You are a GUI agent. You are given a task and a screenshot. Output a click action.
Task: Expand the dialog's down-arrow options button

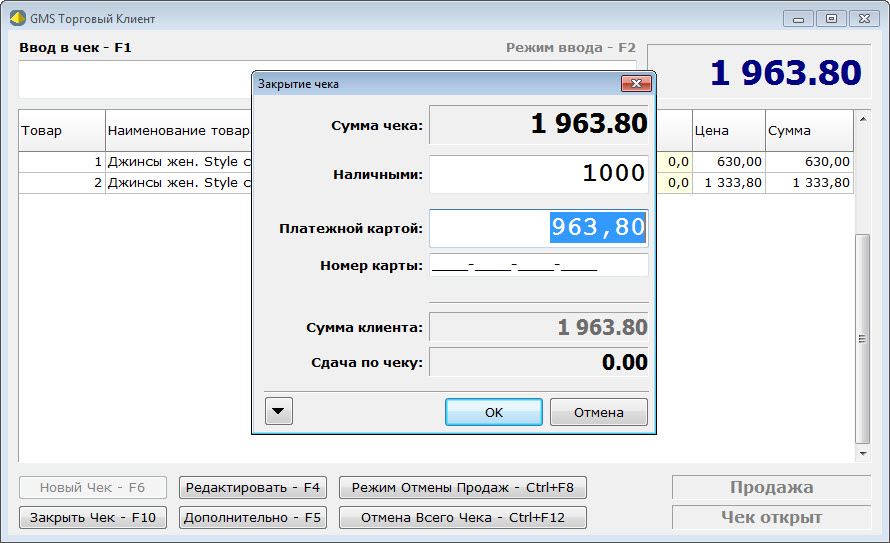pos(278,412)
